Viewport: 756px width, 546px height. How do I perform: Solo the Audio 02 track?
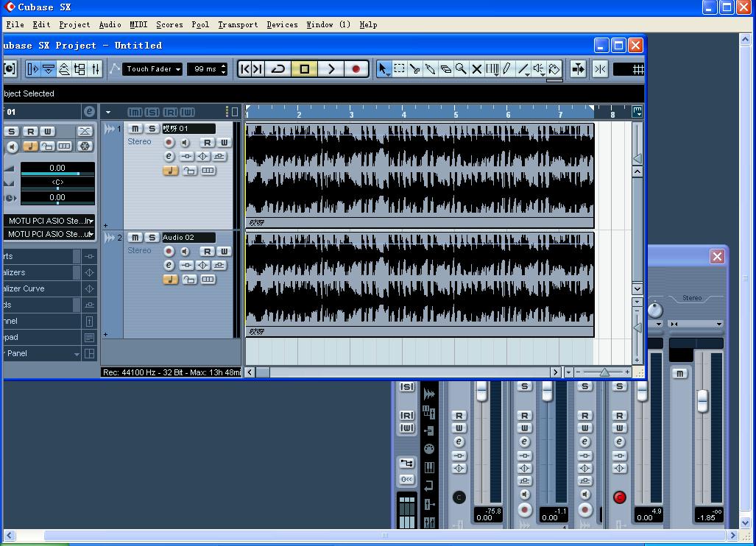click(152, 238)
